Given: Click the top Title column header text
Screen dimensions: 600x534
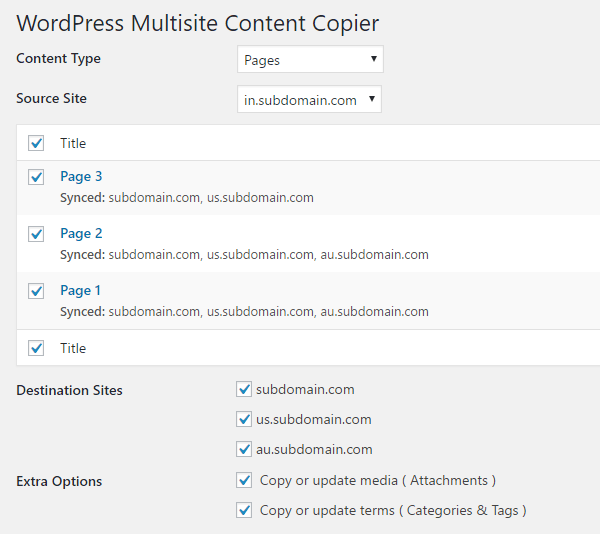Looking at the screenshot, I should pyautogui.click(x=73, y=143).
